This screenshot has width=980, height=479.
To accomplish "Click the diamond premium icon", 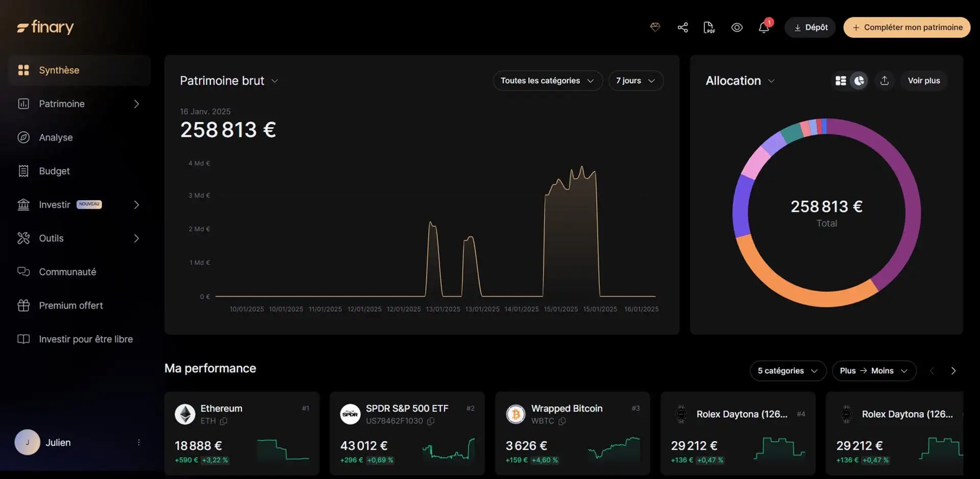I will point(655,27).
